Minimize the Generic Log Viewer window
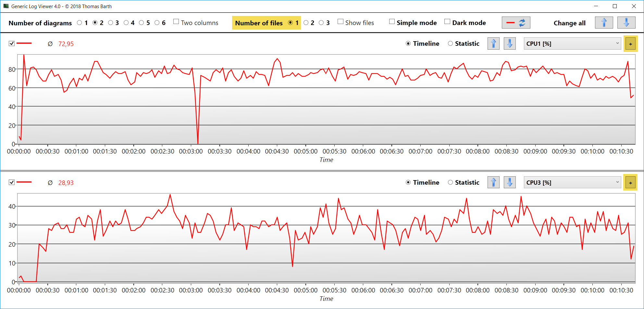644x309 pixels. point(596,6)
